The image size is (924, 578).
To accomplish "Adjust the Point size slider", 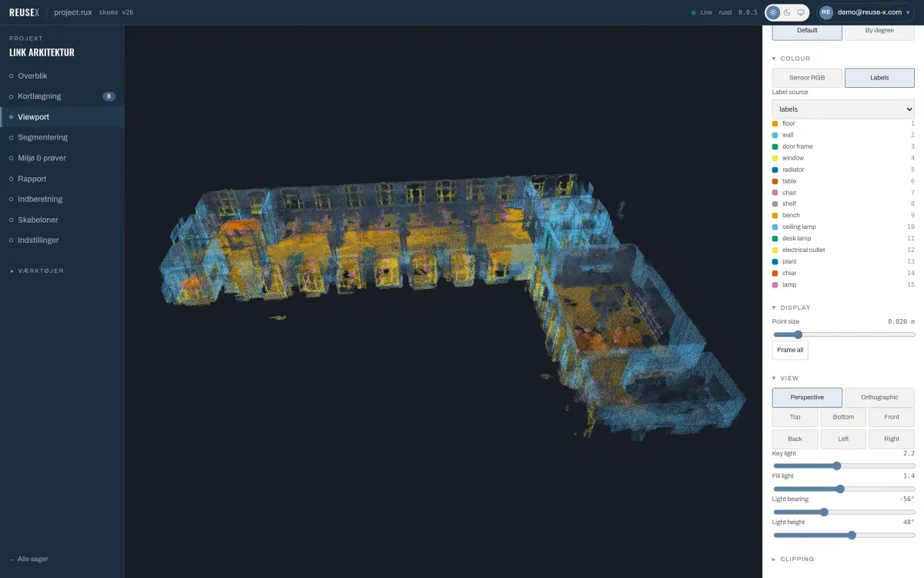I will coord(843,334).
